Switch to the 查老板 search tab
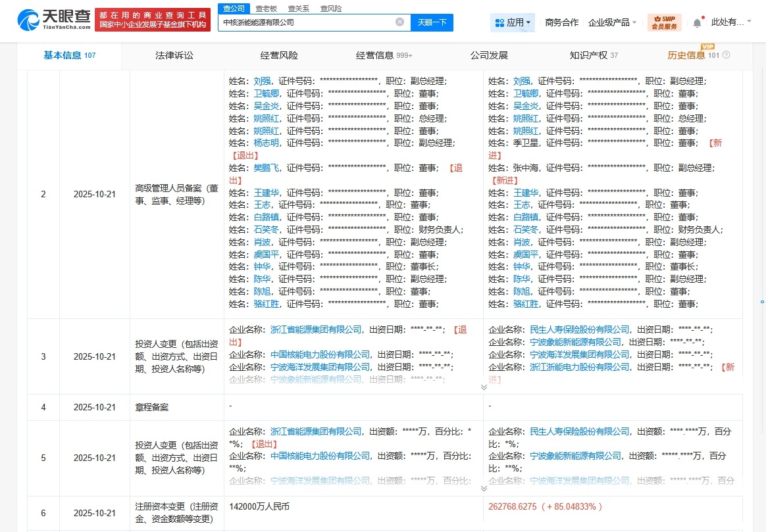Screen dimensions: 766x532 (x=266, y=8)
